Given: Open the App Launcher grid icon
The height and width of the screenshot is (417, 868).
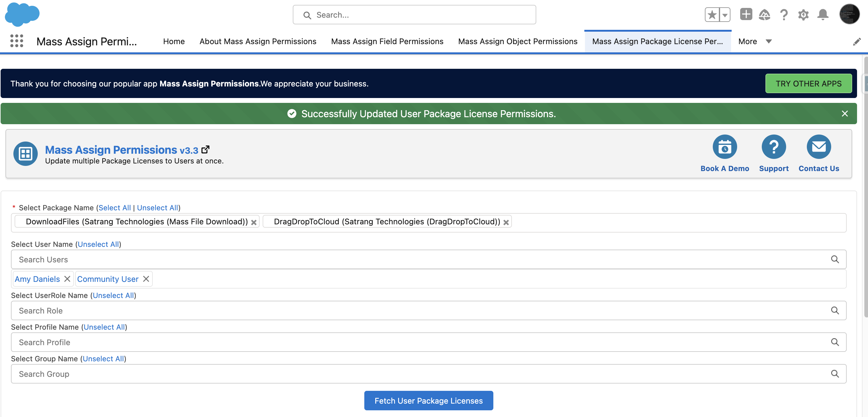Looking at the screenshot, I should [x=16, y=41].
